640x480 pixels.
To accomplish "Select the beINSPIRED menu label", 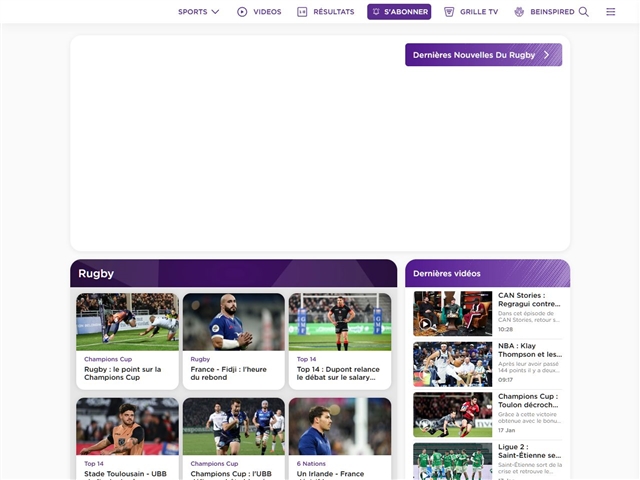I will [x=552, y=12].
